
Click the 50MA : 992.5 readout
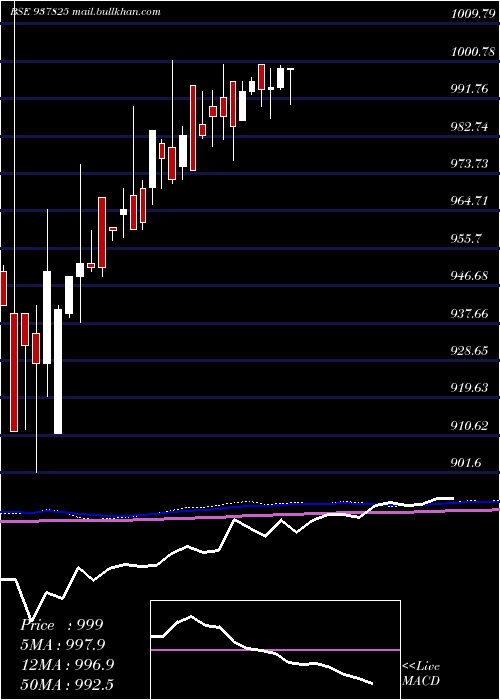[67, 684]
